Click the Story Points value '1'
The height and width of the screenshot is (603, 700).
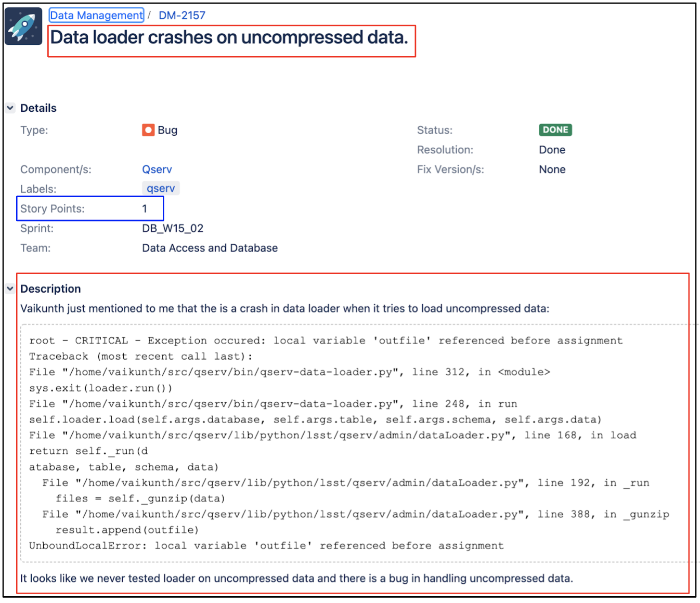pos(145,208)
